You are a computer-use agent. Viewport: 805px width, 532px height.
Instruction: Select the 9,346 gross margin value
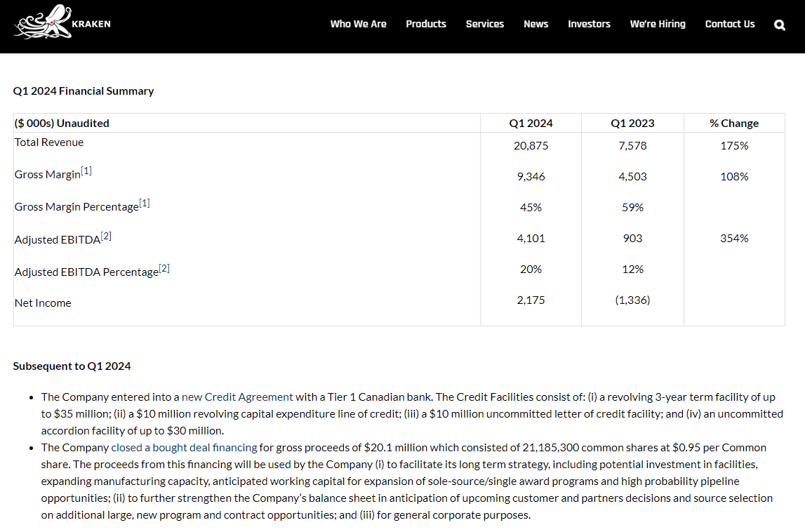point(531,177)
